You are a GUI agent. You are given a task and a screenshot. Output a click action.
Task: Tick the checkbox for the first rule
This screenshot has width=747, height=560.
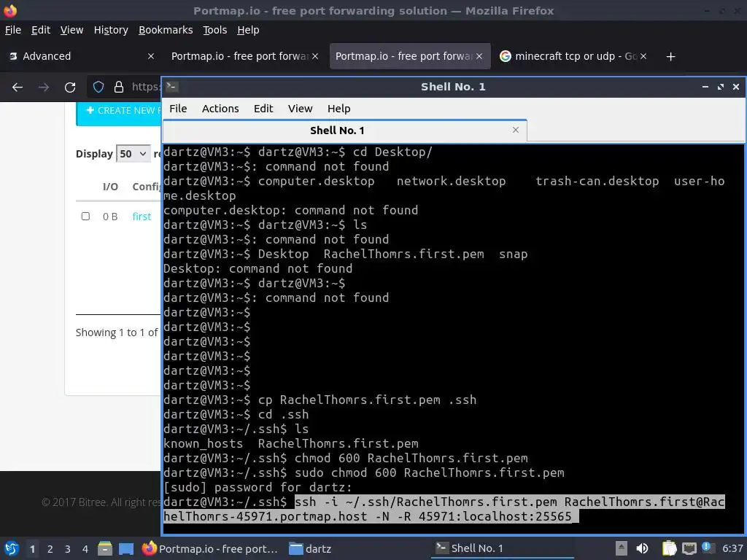(85, 216)
